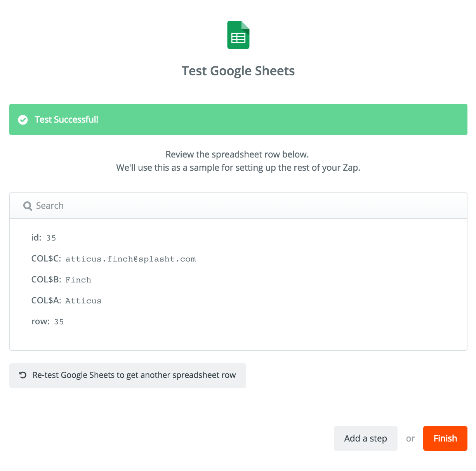Image resolution: width=476 pixels, height=471 pixels.
Task: Click the Test Successful! banner text
Action: tap(66, 119)
